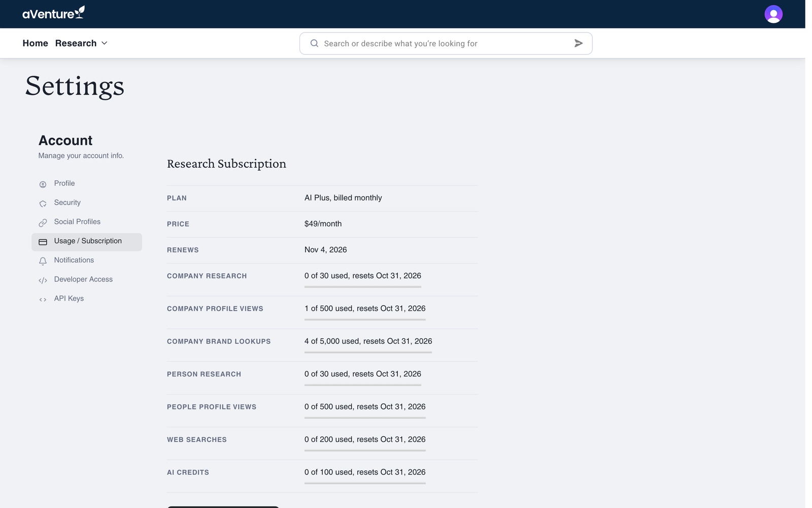The image size is (812, 508).
Task: Click the PEOPLE PROFILE VIEWS label
Action: coord(212,407)
